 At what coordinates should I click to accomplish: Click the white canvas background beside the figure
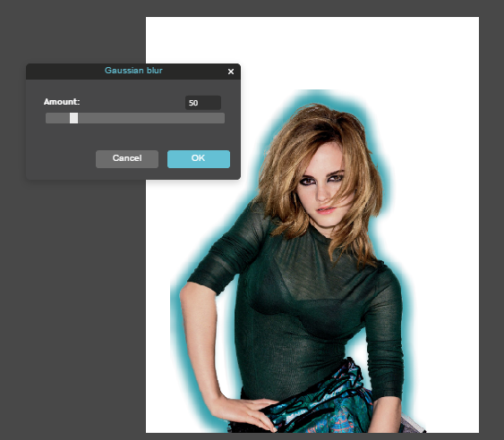point(443,161)
